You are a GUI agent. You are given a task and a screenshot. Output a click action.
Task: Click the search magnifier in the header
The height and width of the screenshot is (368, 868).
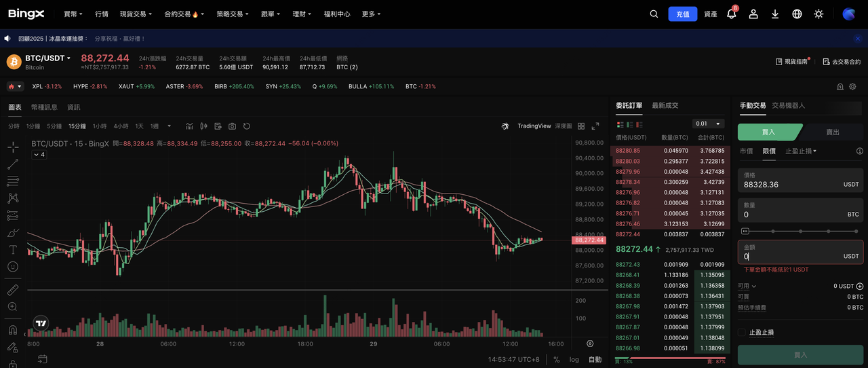point(654,14)
